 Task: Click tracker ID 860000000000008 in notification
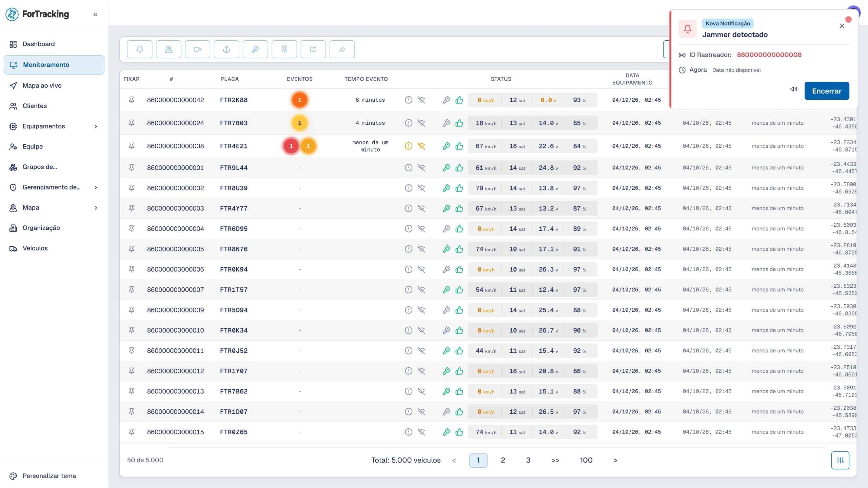point(769,55)
